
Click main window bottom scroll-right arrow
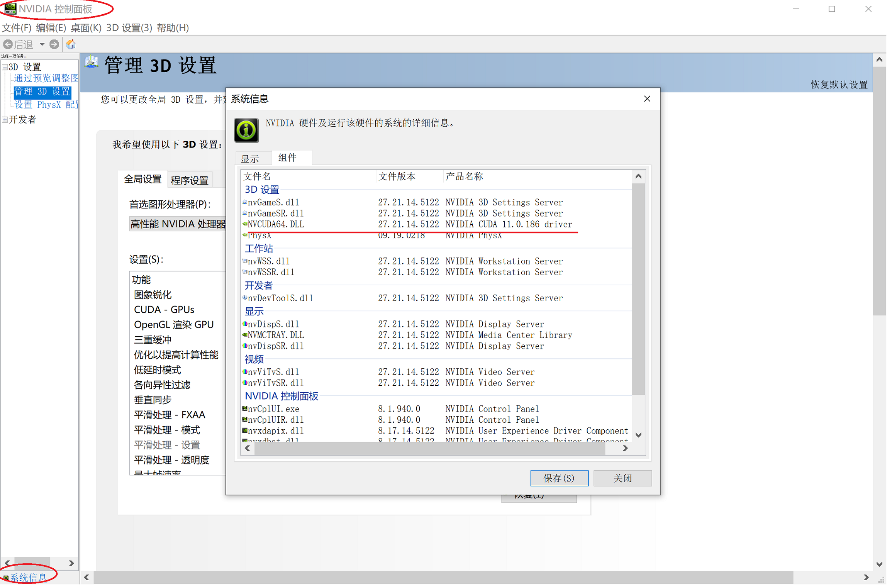(866, 578)
